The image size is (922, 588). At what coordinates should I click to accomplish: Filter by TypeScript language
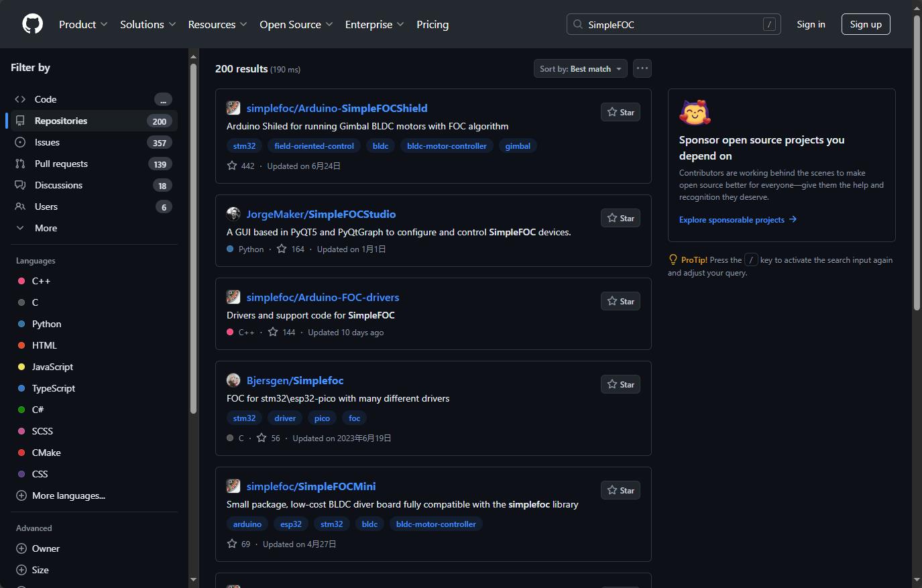tap(94, 388)
